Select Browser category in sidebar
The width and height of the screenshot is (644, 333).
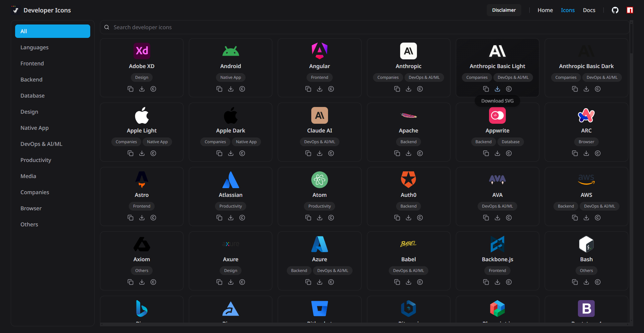pos(53,208)
